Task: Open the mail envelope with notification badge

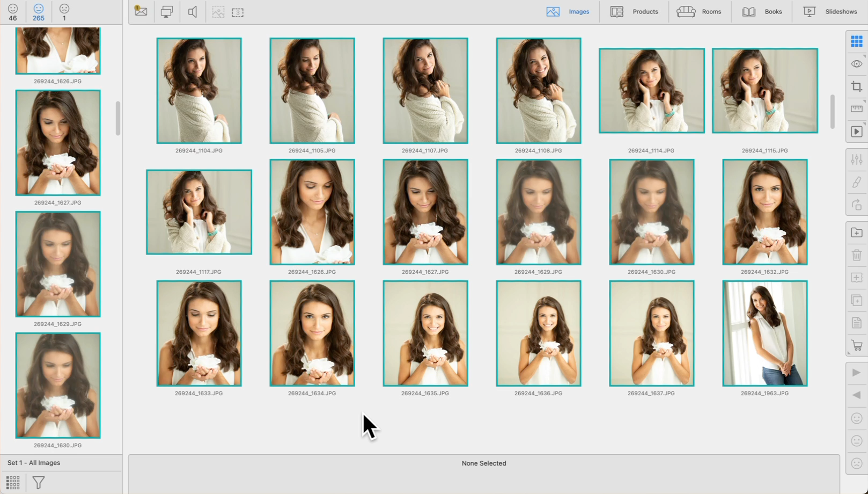Action: pyautogui.click(x=141, y=11)
